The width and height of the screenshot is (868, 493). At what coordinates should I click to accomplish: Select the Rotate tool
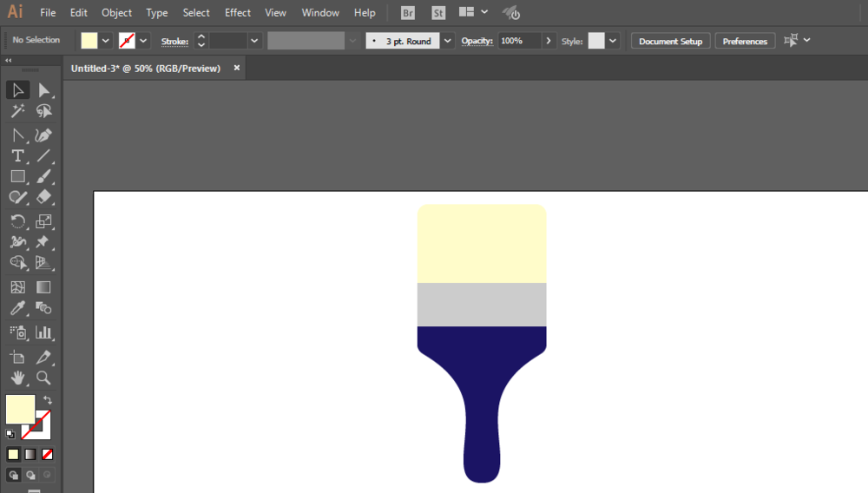[x=17, y=221]
